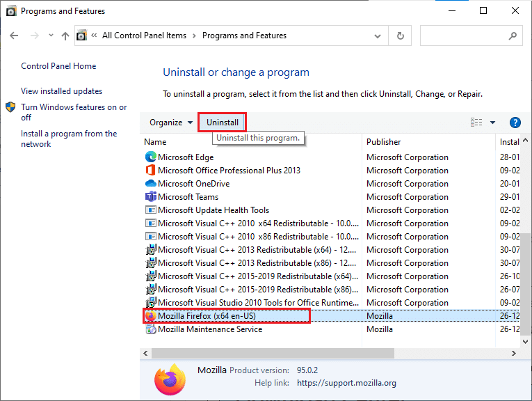Click the Control Panel icon in address bar
This screenshot has height=401, width=532.
(x=81, y=36)
